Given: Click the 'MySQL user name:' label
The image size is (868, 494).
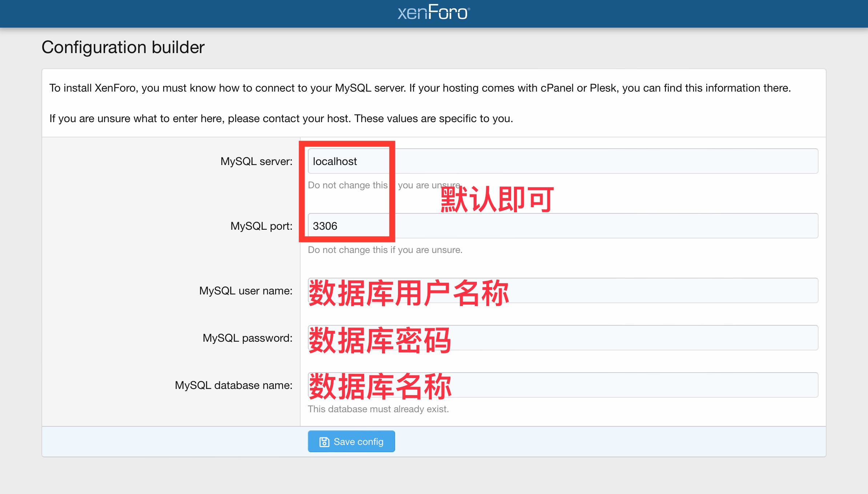Looking at the screenshot, I should [246, 290].
